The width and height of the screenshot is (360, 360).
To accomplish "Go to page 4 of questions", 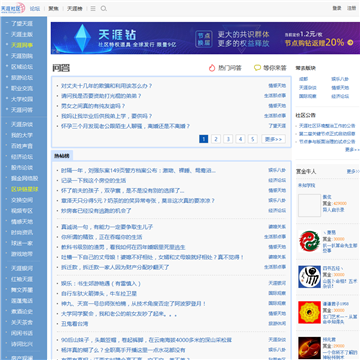I will pyautogui.click(x=240, y=139).
